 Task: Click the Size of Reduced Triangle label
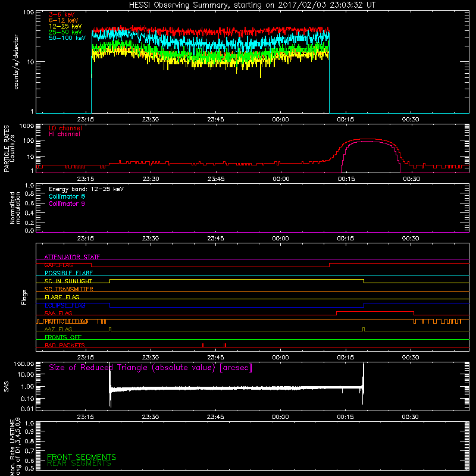(x=151, y=368)
